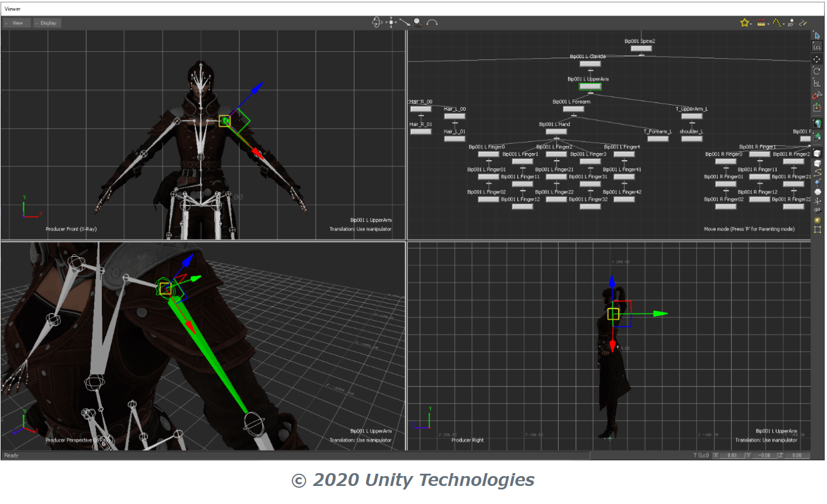Open the View menu
This screenshot has width=827, height=504.
[x=17, y=23]
